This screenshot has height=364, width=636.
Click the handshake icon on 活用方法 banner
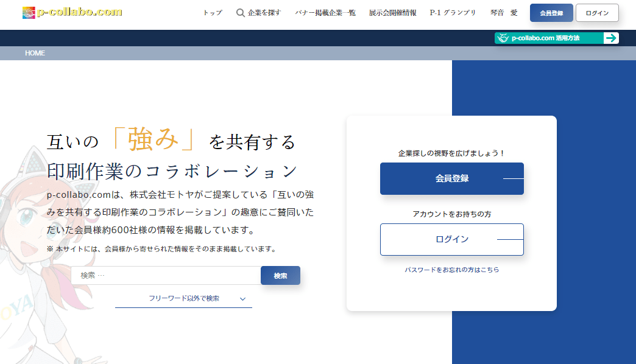coord(503,38)
